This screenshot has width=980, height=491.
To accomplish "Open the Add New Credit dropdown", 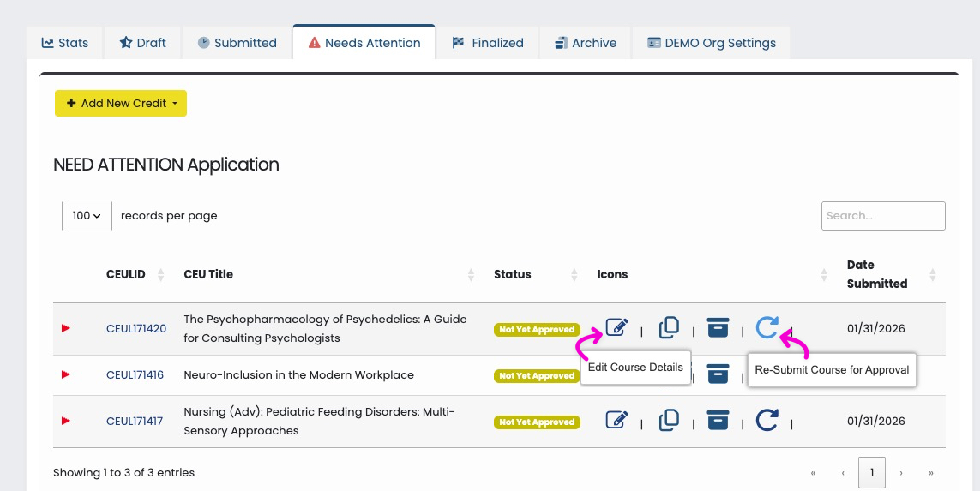I will pyautogui.click(x=121, y=104).
